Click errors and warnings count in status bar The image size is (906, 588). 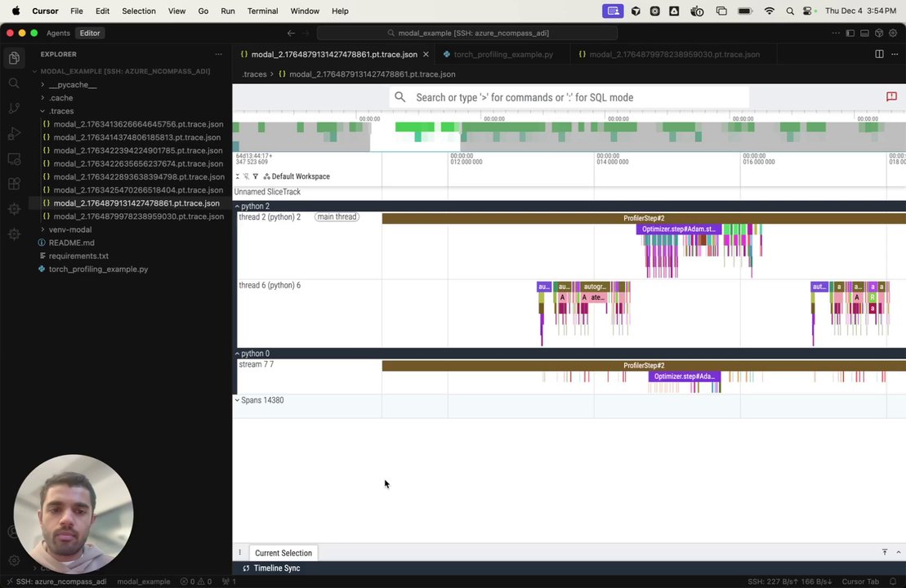[196, 581]
